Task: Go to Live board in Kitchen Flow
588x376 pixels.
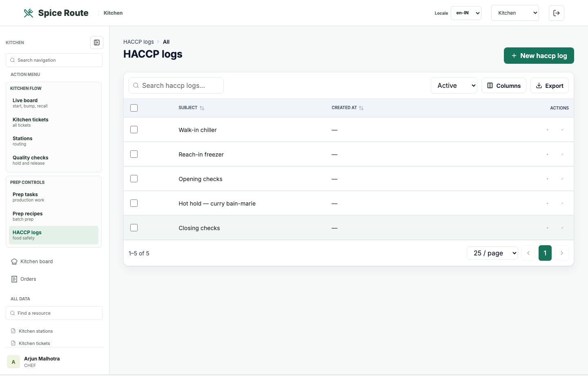Action: [x=53, y=103]
